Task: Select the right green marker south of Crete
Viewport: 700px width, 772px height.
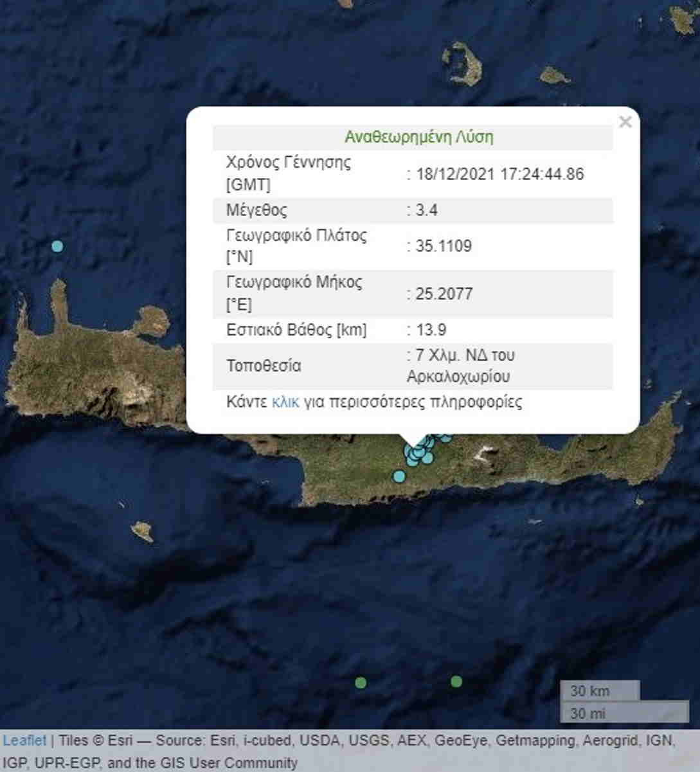Action: [456, 681]
